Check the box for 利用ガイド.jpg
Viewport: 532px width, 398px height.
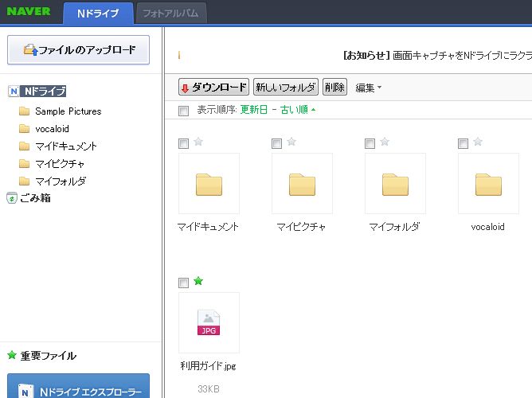(183, 283)
